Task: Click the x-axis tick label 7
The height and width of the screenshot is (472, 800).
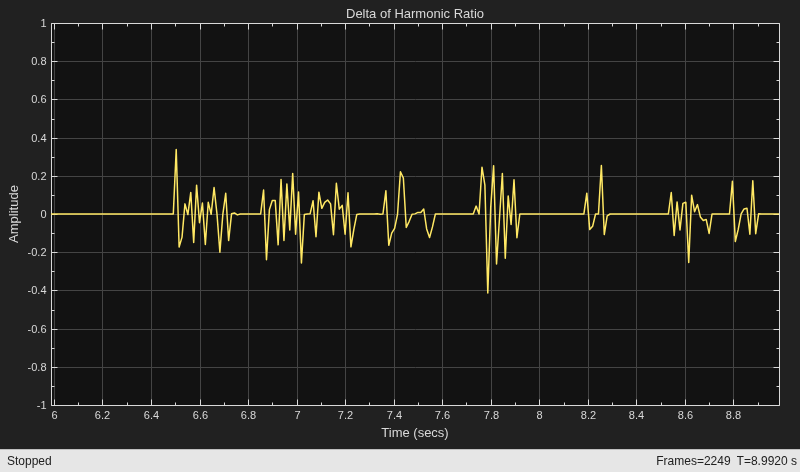Action: [x=297, y=415]
